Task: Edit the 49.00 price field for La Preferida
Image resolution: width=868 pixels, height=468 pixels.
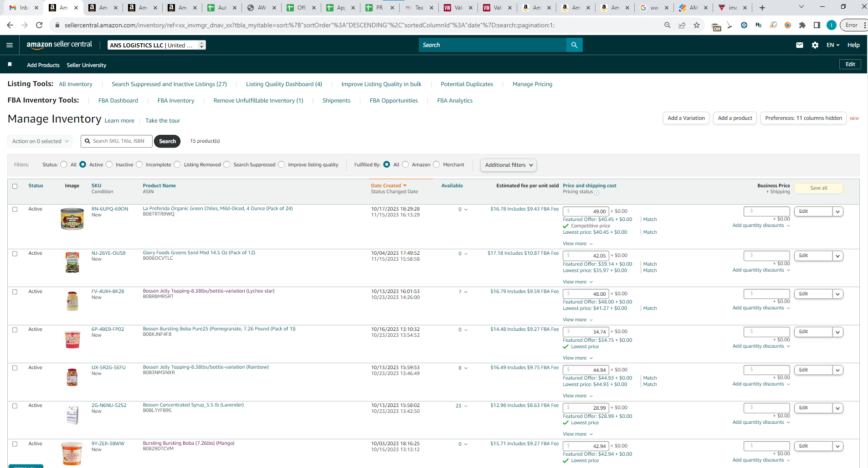Action: click(586, 211)
